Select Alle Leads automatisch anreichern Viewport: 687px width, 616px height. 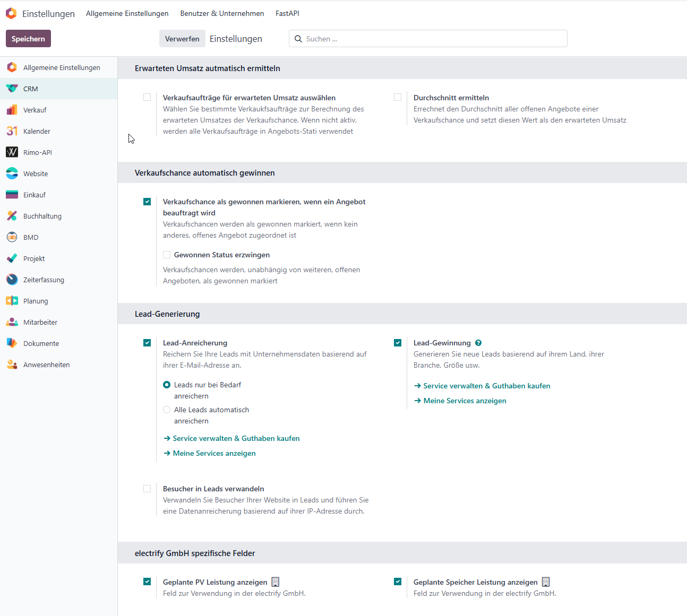click(167, 410)
